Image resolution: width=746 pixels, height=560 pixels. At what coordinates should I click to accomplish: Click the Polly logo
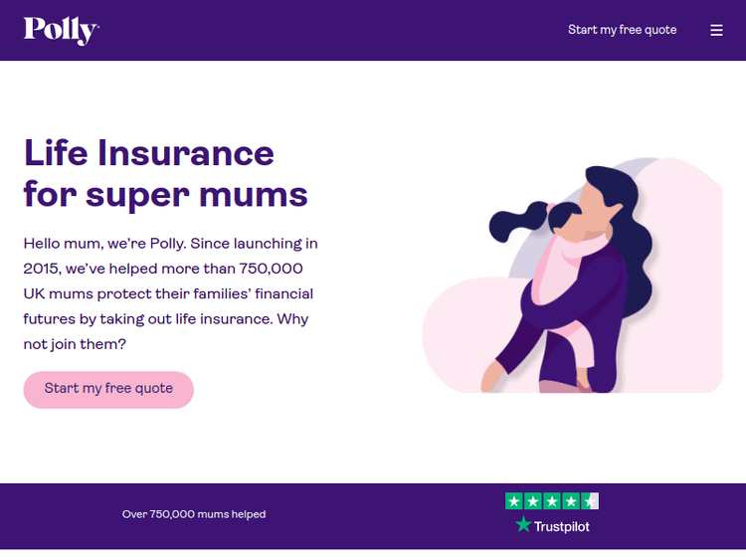[61, 30]
